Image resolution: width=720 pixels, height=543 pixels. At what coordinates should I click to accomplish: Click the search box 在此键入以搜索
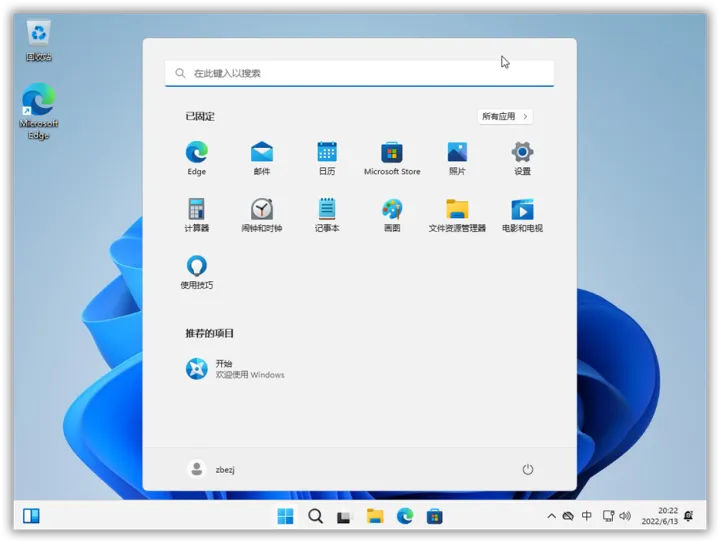click(x=360, y=73)
